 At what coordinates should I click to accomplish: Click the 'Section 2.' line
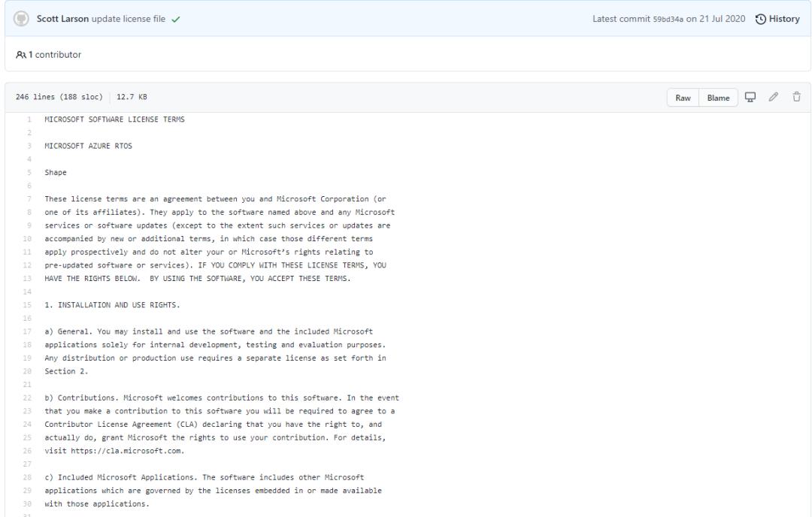point(66,371)
